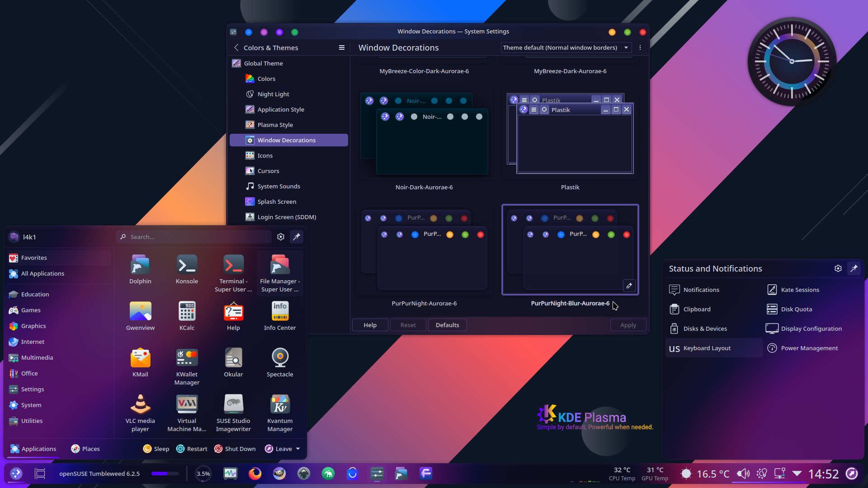Image resolution: width=868 pixels, height=488 pixels.
Task: Edit PurPurNight-Blur-Aurorae-6 theme with pencil icon
Action: pyautogui.click(x=629, y=286)
